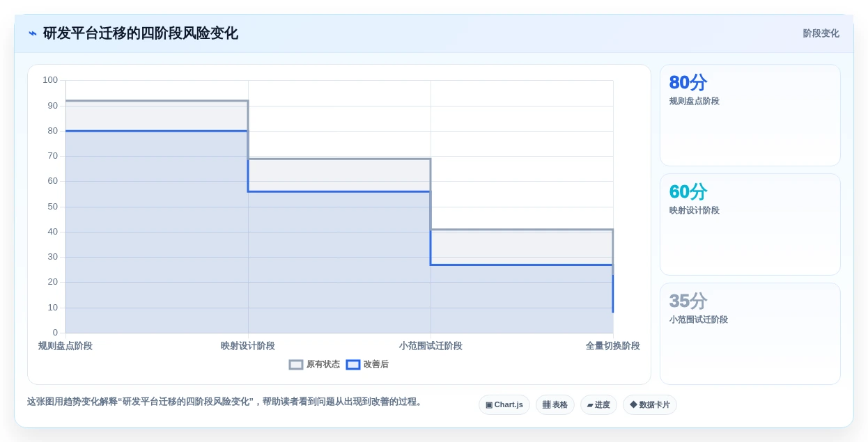Click the 映射设计阶段 x-axis label
Screen dimensions: 868x442
pos(248,346)
